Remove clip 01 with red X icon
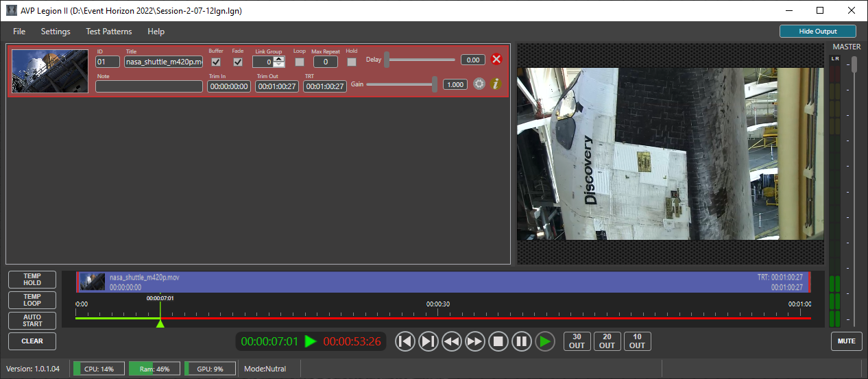Viewport: 868px width, 379px height. (497, 60)
